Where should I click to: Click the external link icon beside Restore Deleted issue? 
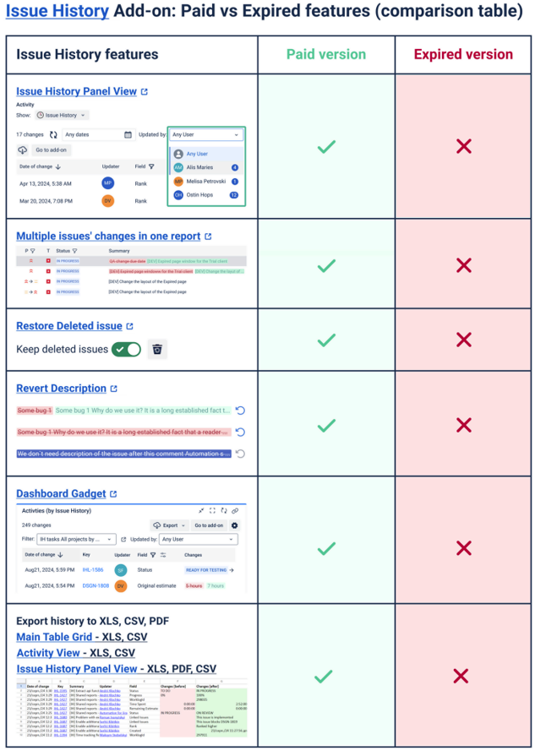129,326
